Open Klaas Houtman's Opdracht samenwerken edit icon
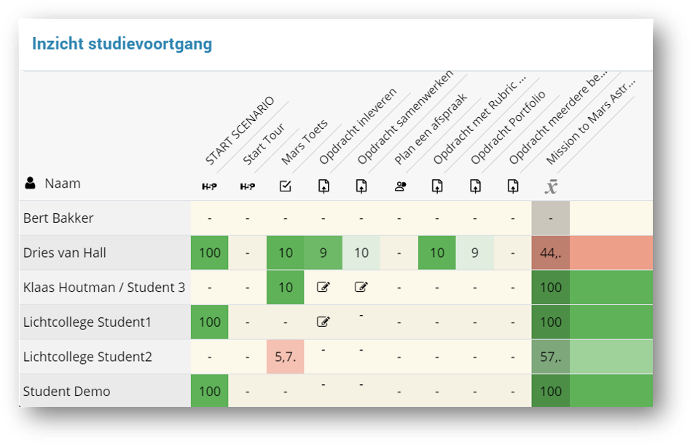The height and width of the screenshot is (444, 690). click(361, 288)
